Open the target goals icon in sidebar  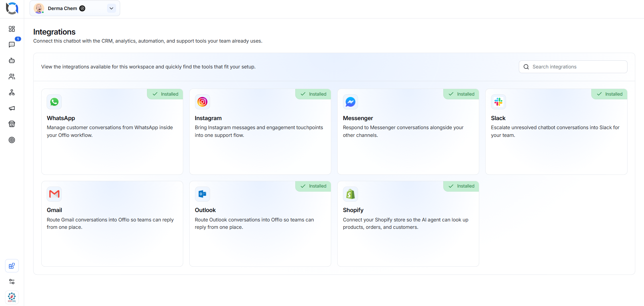click(12, 140)
